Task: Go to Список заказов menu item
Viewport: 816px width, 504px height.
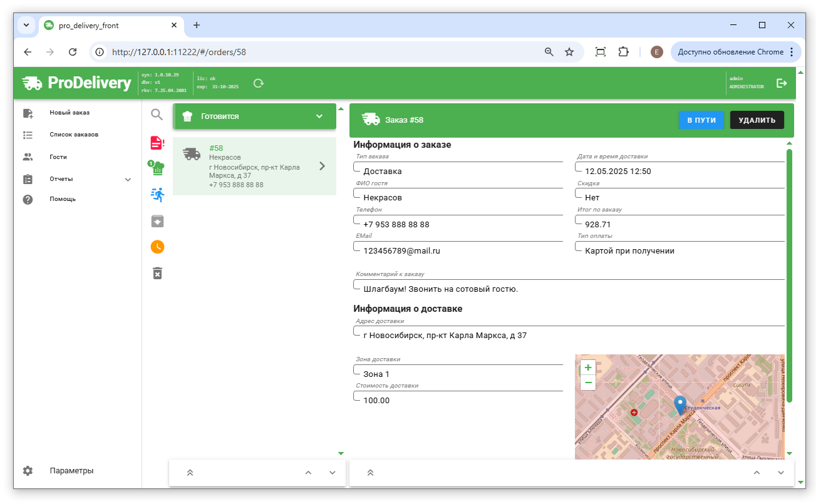Action: click(x=74, y=135)
